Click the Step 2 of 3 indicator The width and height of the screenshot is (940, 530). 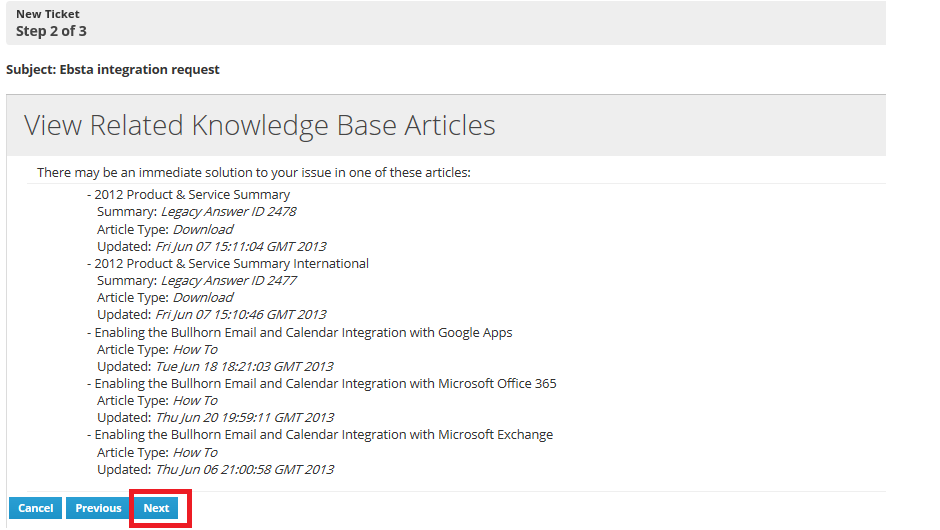[51, 31]
